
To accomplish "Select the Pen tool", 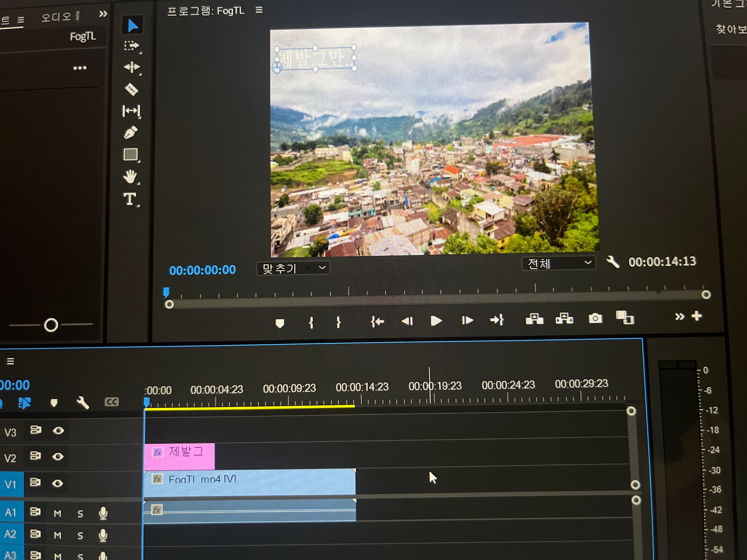I will [x=131, y=133].
